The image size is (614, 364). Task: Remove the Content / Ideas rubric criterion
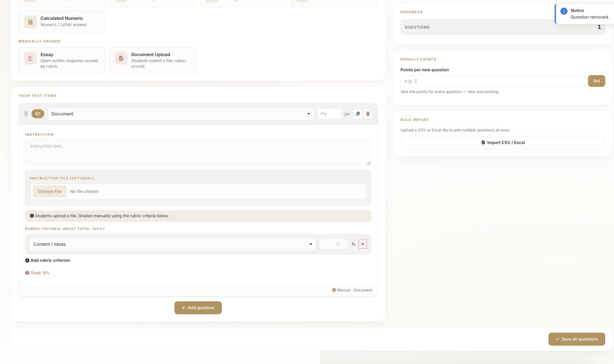(x=363, y=244)
